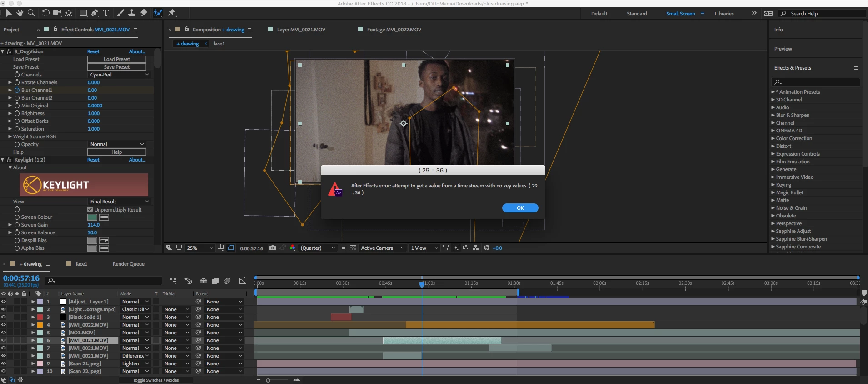The width and height of the screenshot is (868, 384).
Task: Click OK in the error dialog
Action: tap(520, 208)
